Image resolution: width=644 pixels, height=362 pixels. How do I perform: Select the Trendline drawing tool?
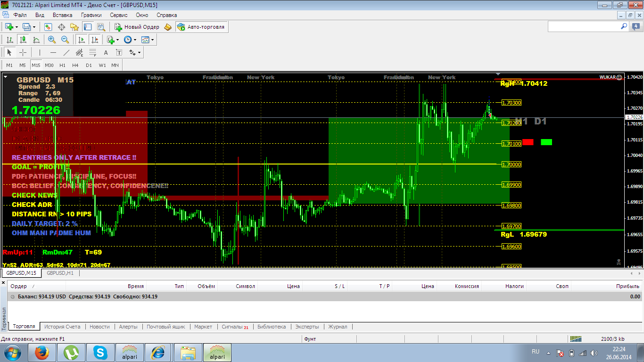tap(66, 52)
